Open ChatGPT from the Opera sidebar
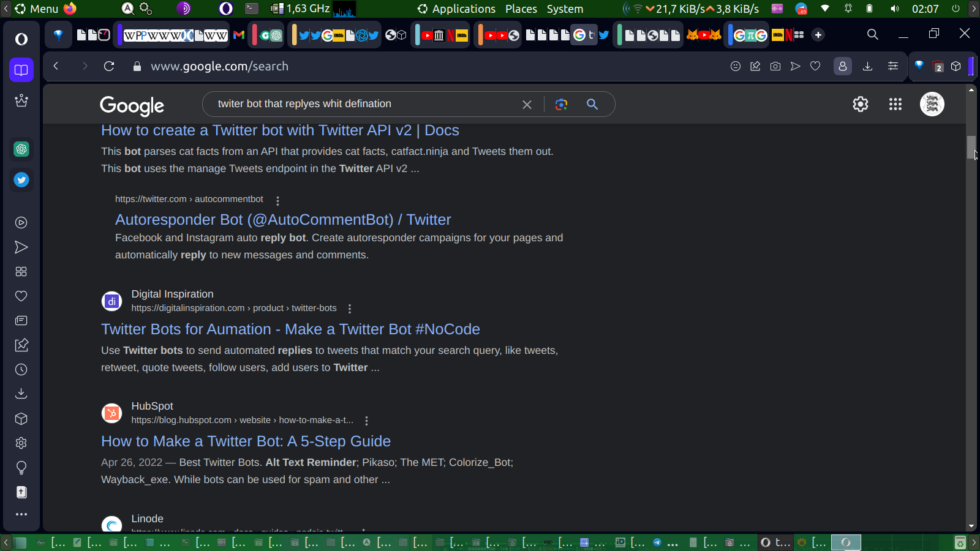The image size is (980, 551). point(21,149)
